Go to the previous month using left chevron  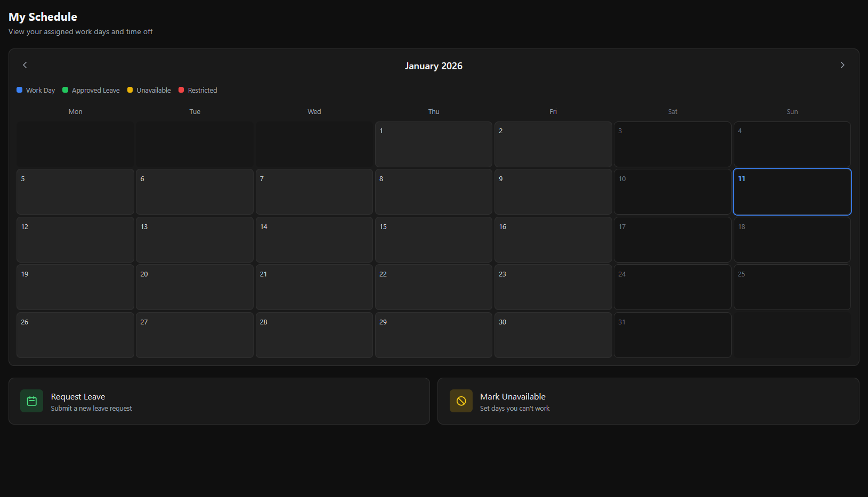coord(25,65)
